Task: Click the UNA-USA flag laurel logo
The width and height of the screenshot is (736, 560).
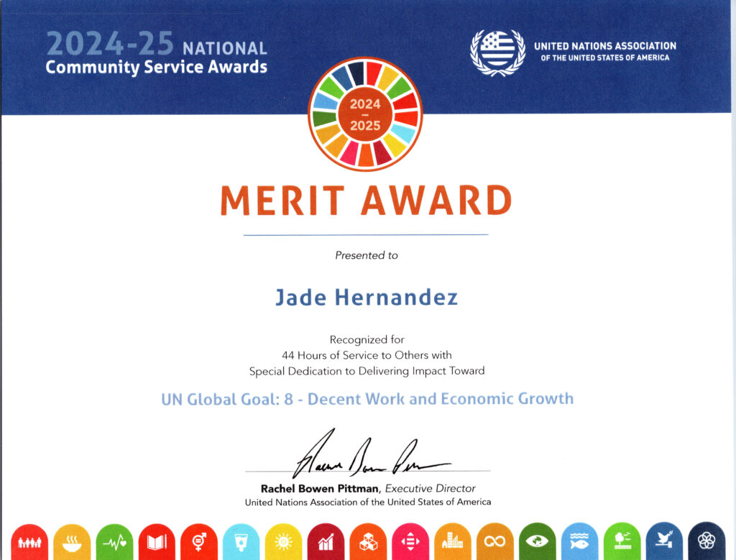Action: (x=498, y=52)
